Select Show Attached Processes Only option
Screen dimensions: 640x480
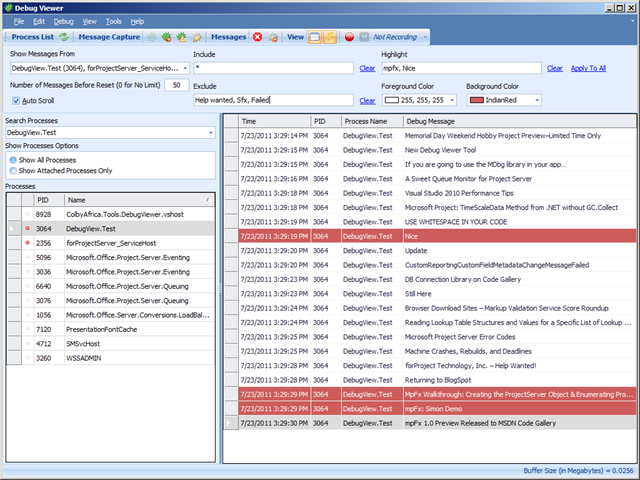point(13,171)
